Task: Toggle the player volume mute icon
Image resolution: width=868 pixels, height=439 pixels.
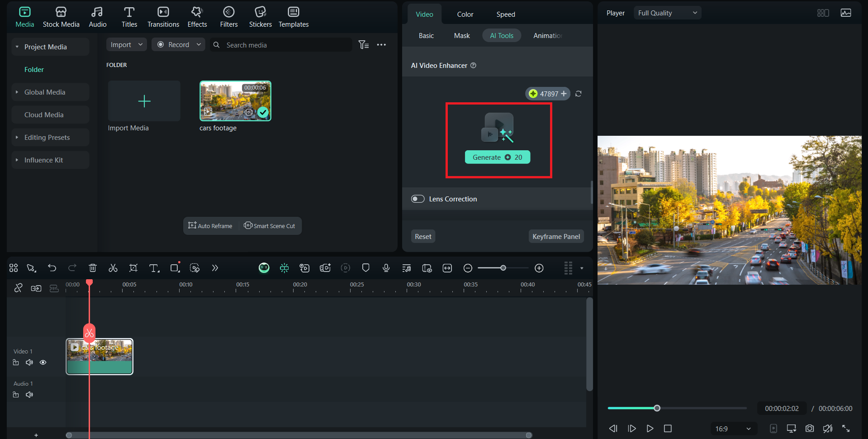Action: tap(828, 428)
